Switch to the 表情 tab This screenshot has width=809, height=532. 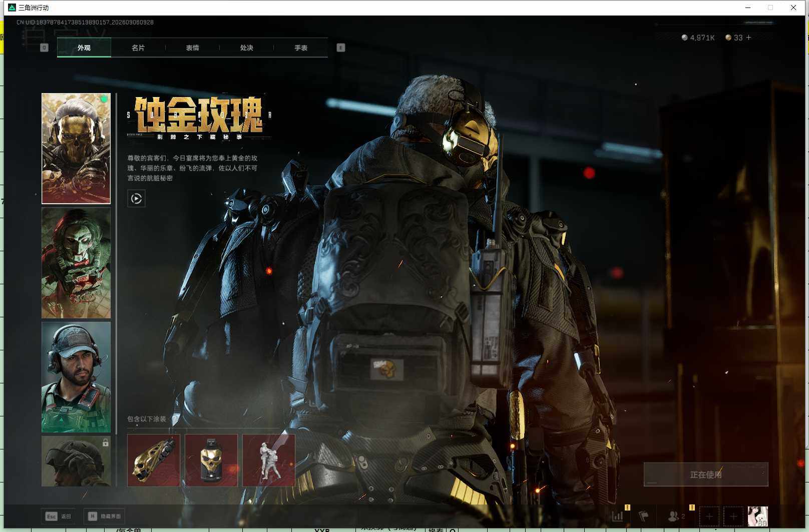(x=192, y=48)
